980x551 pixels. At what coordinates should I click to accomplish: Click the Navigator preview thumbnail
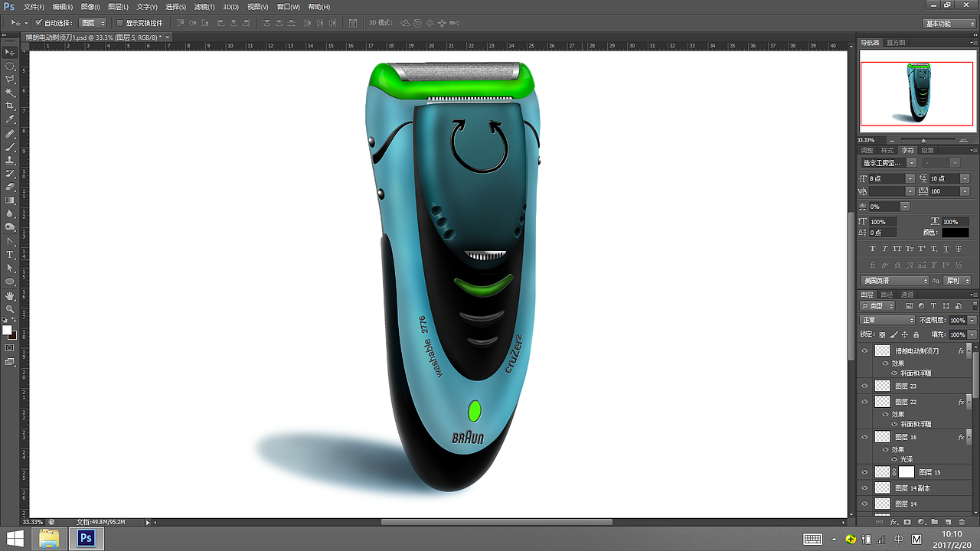[916, 93]
